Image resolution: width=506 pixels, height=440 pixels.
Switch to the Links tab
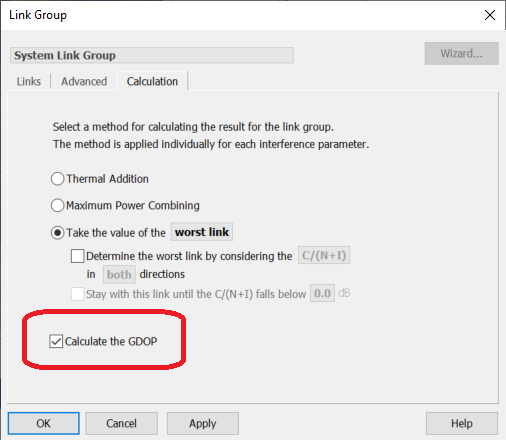tap(29, 81)
